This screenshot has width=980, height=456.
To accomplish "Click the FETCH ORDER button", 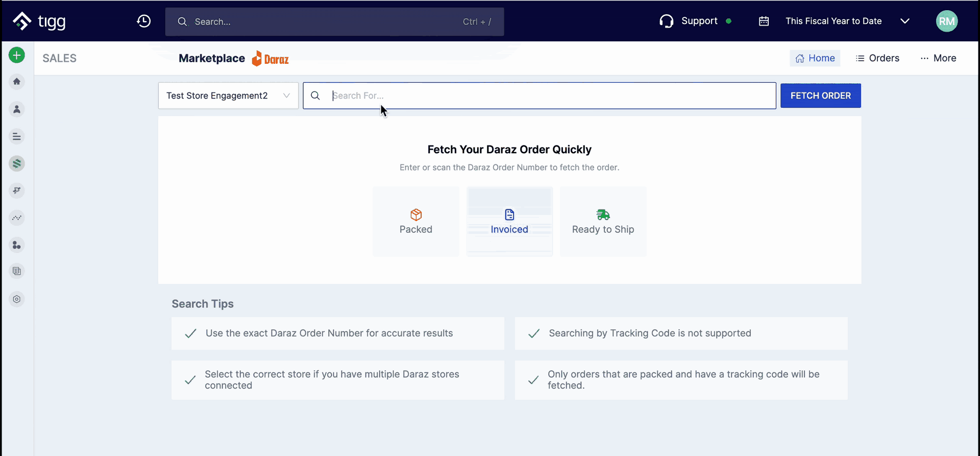I will coord(821,95).
